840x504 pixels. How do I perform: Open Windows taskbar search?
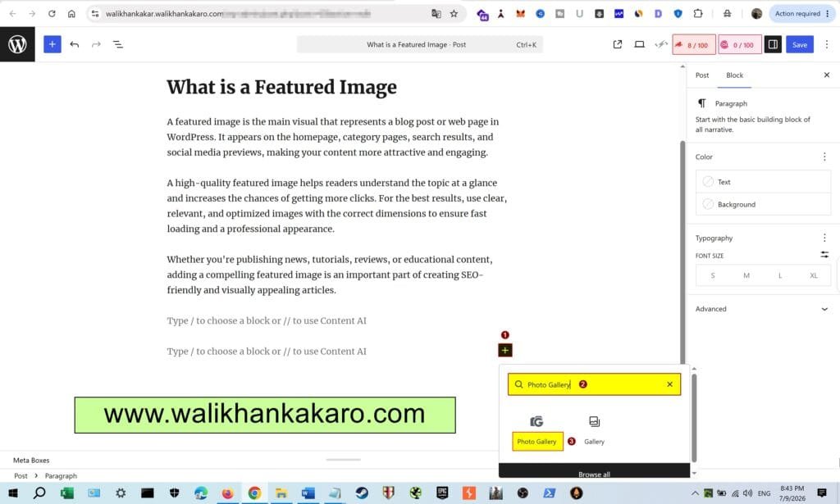pyautogui.click(x=39, y=493)
